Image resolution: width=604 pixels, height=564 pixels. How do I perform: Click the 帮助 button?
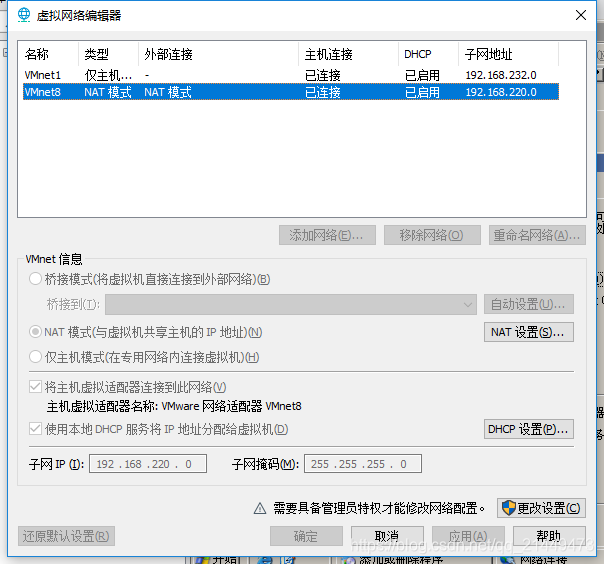coord(549,536)
